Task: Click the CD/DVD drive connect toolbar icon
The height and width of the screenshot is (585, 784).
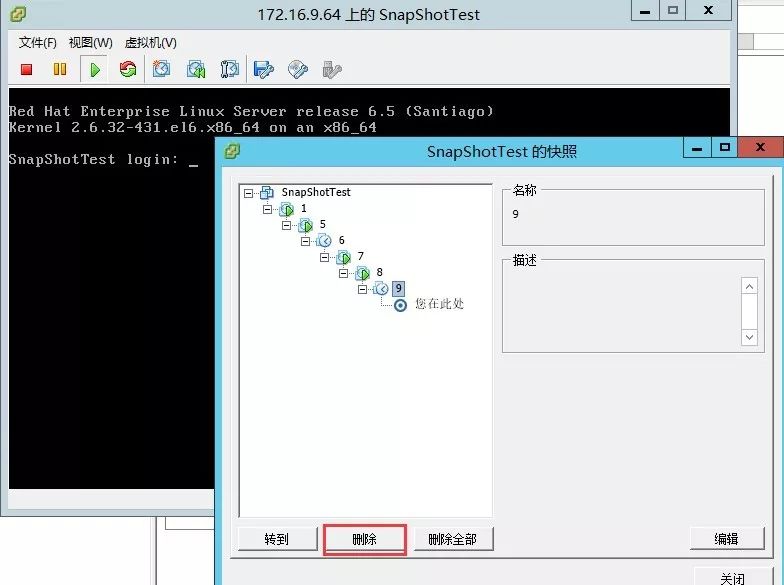Action: point(298,69)
